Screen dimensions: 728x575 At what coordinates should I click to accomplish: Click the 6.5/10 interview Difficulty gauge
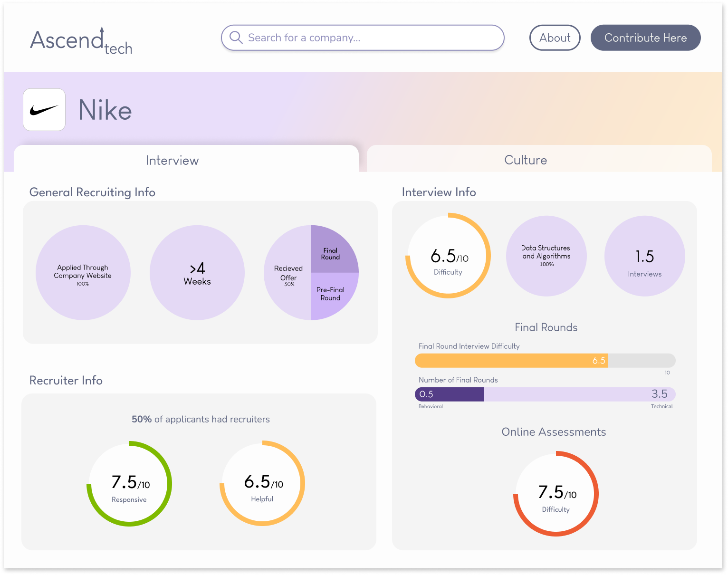tap(448, 256)
